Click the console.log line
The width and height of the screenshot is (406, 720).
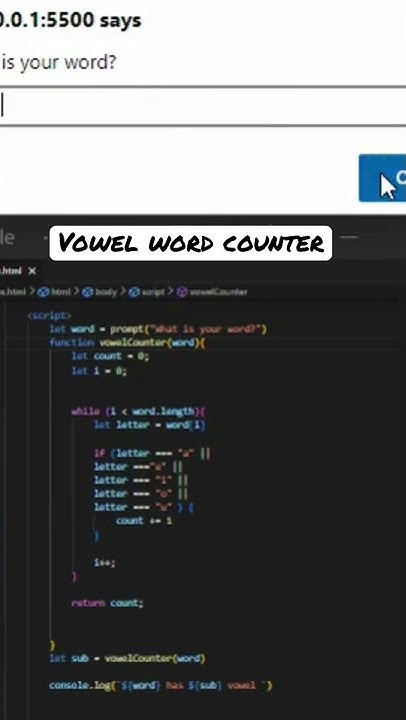coord(161,686)
